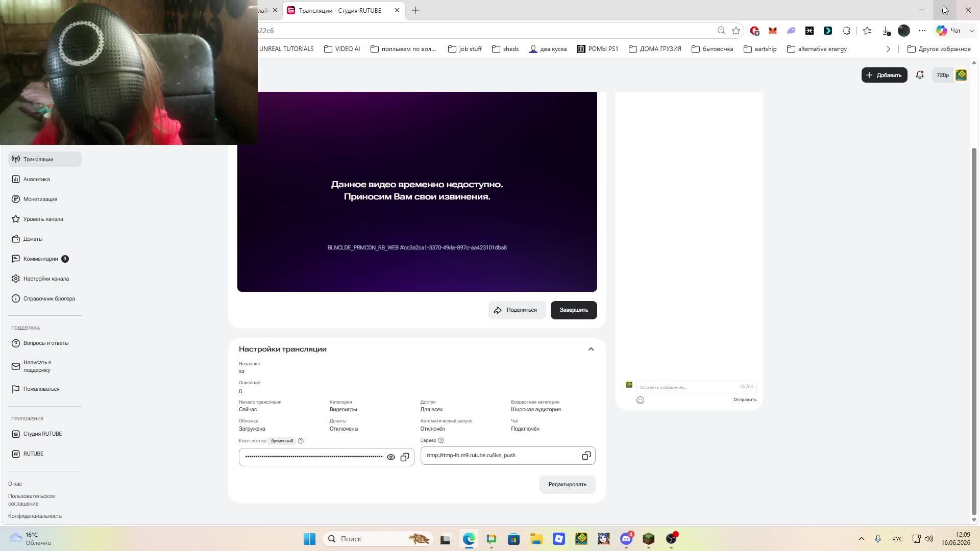Open ДОМА ГРУЗИЯ bookmark folder

[x=655, y=49]
